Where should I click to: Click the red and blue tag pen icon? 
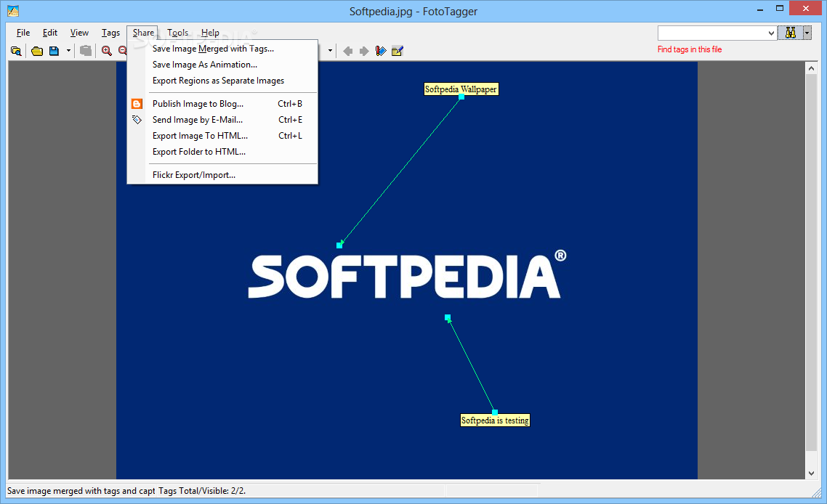(381, 51)
